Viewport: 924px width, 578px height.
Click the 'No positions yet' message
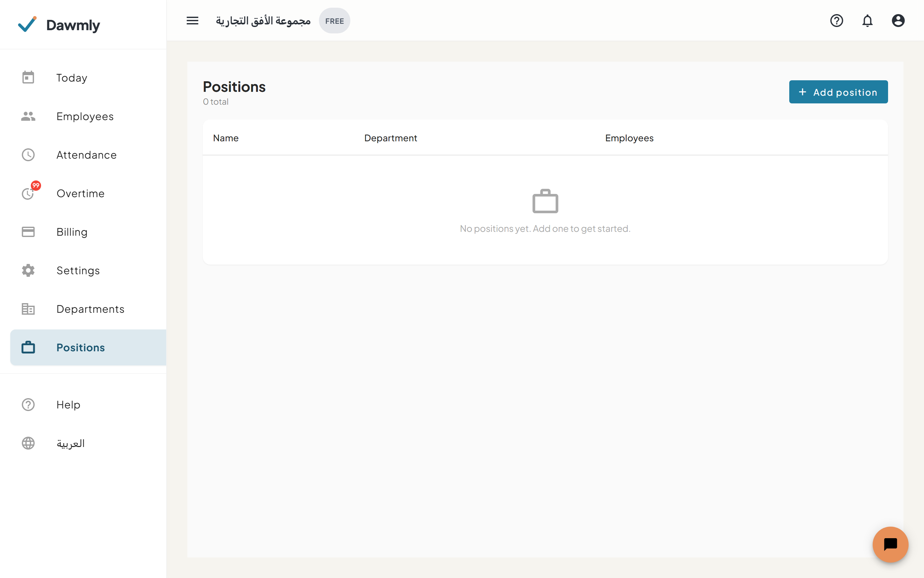click(545, 229)
